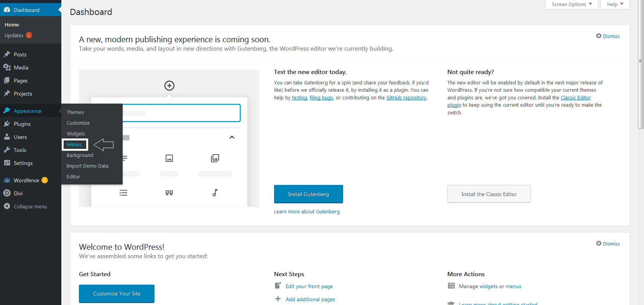644x305 pixels.
Task: Click Edit your front page link
Action: coord(309,286)
